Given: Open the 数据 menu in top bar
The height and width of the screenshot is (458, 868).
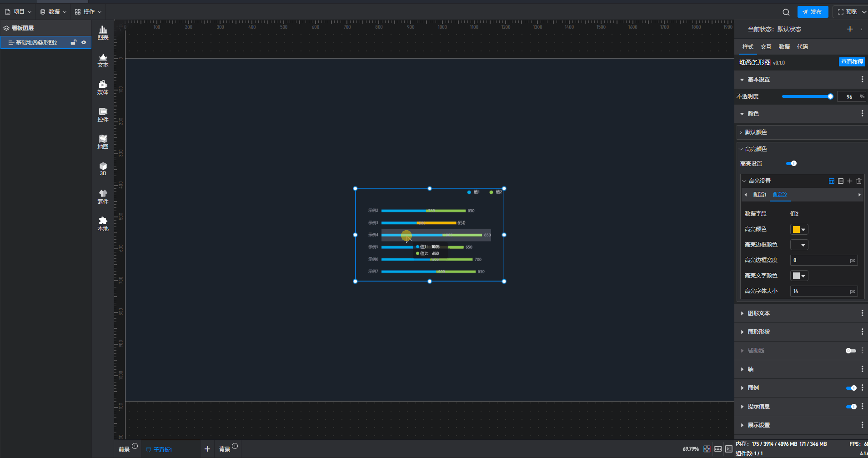Looking at the screenshot, I should tap(53, 12).
